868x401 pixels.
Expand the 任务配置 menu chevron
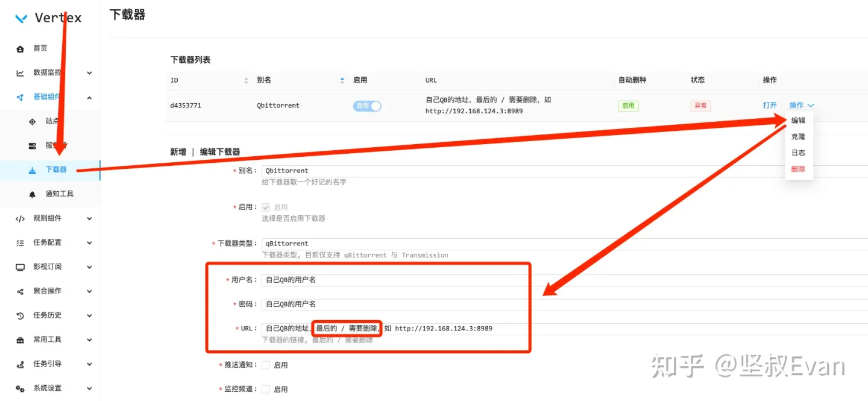point(89,242)
